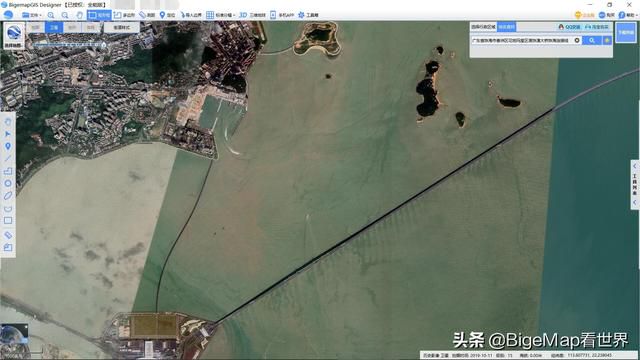This screenshot has height=360, width=640.
Task: Click the zoom out magnifier icon
Action: point(65,15)
